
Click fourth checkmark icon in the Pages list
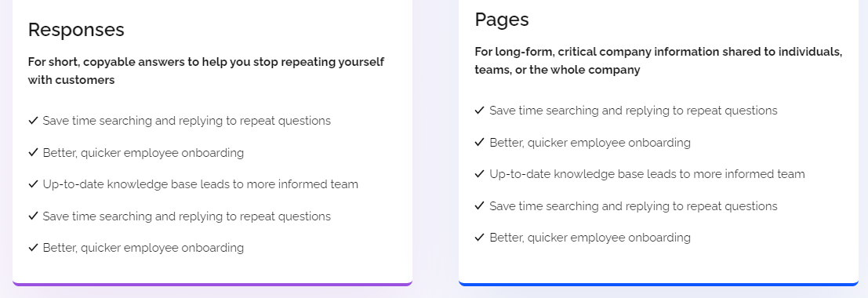pyautogui.click(x=480, y=205)
